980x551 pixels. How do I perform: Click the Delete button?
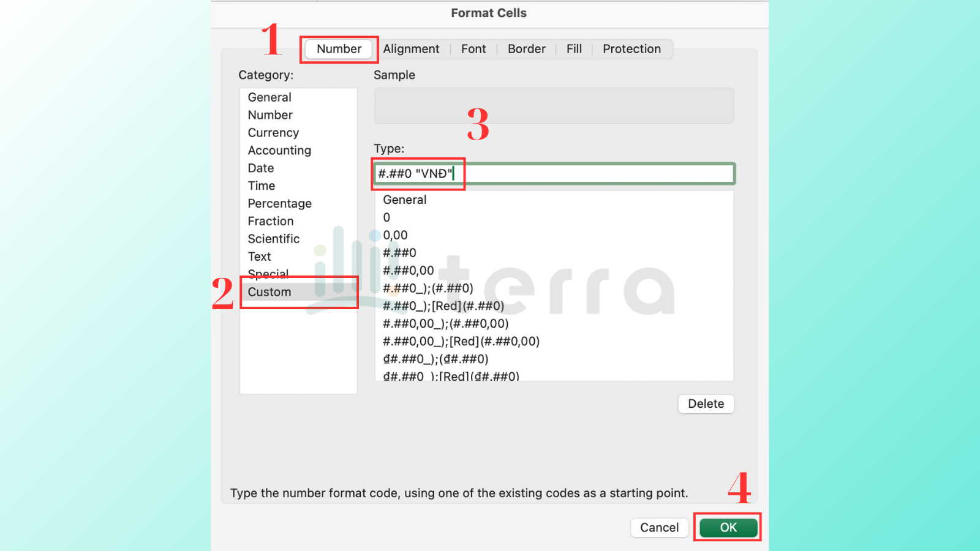[x=706, y=404]
